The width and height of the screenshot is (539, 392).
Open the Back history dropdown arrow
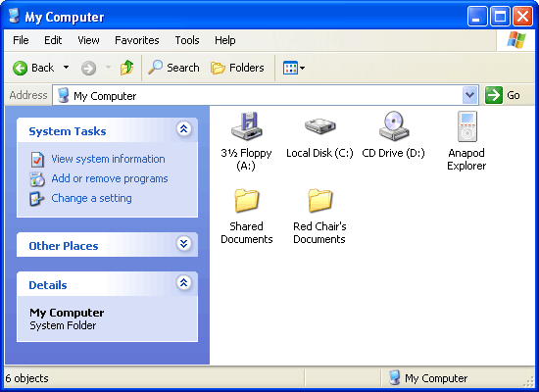(66, 68)
